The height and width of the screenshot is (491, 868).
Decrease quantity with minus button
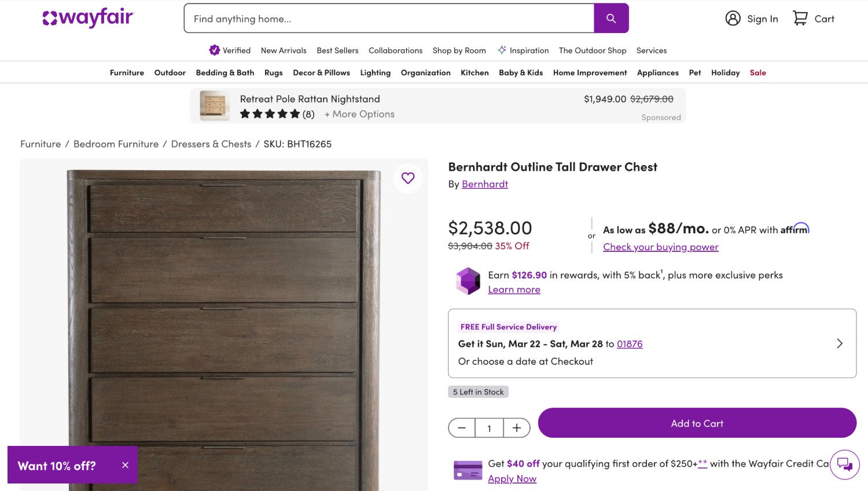point(462,428)
